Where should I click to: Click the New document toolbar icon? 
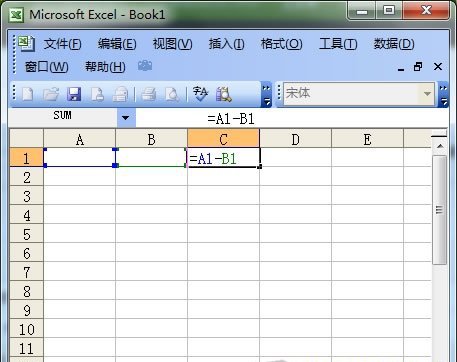click(x=27, y=94)
